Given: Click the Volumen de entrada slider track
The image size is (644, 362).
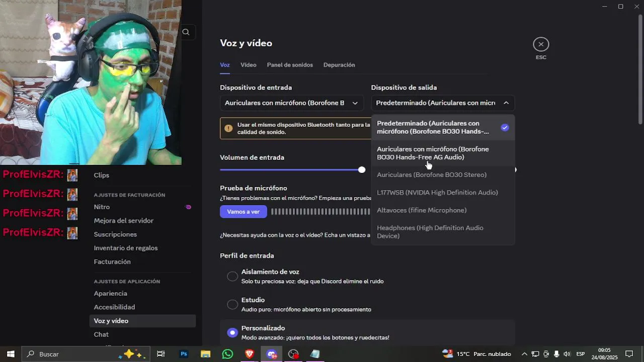Looking at the screenshot, I should (x=291, y=170).
